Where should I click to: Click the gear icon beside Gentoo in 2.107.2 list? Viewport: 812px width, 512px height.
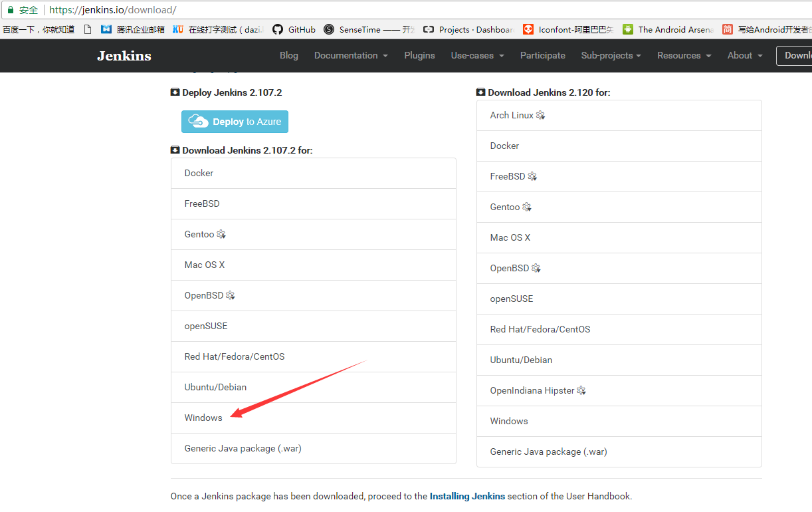(221, 234)
